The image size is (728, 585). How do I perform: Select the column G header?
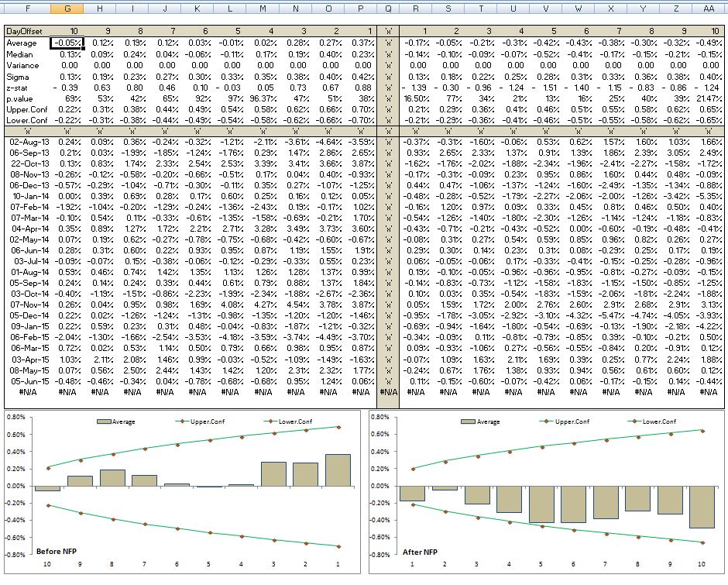click(x=67, y=9)
